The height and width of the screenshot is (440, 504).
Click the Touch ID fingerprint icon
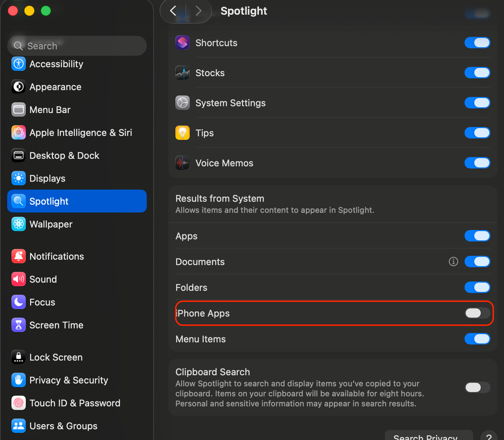(x=19, y=403)
